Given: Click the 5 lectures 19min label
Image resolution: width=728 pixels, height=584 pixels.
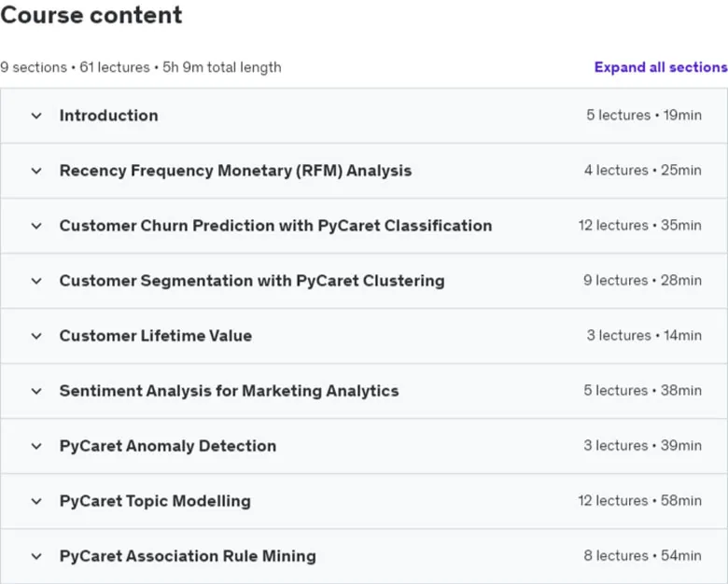Looking at the screenshot, I should tap(644, 115).
